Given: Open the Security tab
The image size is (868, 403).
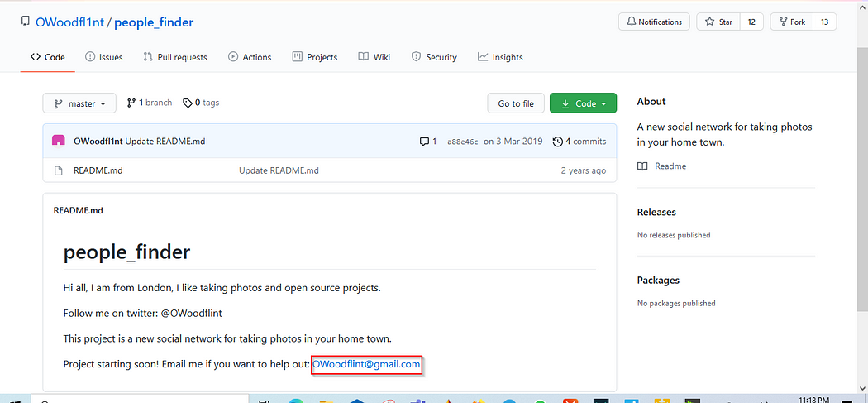Looking at the screenshot, I should click(x=434, y=57).
